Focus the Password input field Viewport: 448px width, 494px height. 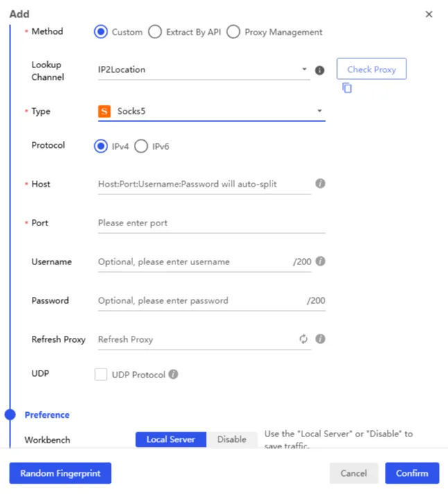tap(212, 300)
